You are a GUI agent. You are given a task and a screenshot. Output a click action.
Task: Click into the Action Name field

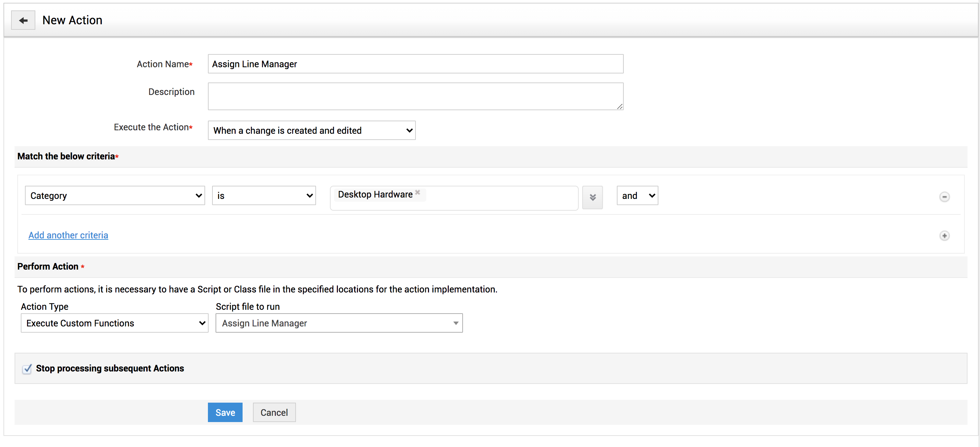415,64
